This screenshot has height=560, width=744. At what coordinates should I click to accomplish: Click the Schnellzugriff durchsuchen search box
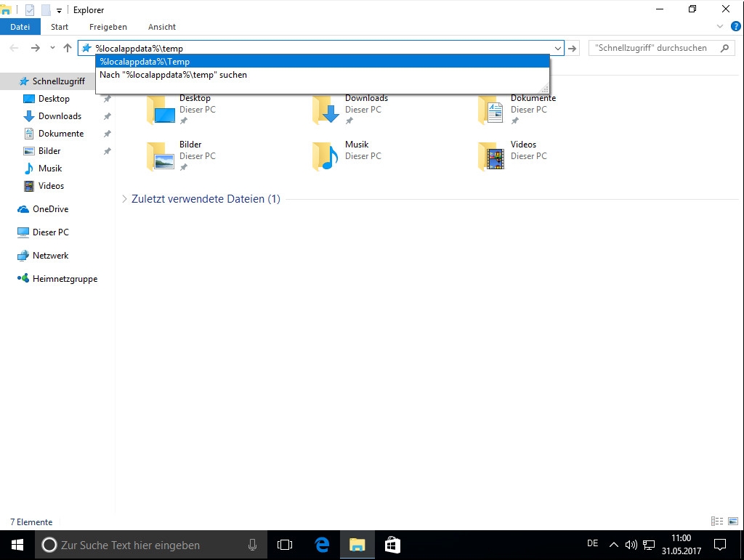652,48
